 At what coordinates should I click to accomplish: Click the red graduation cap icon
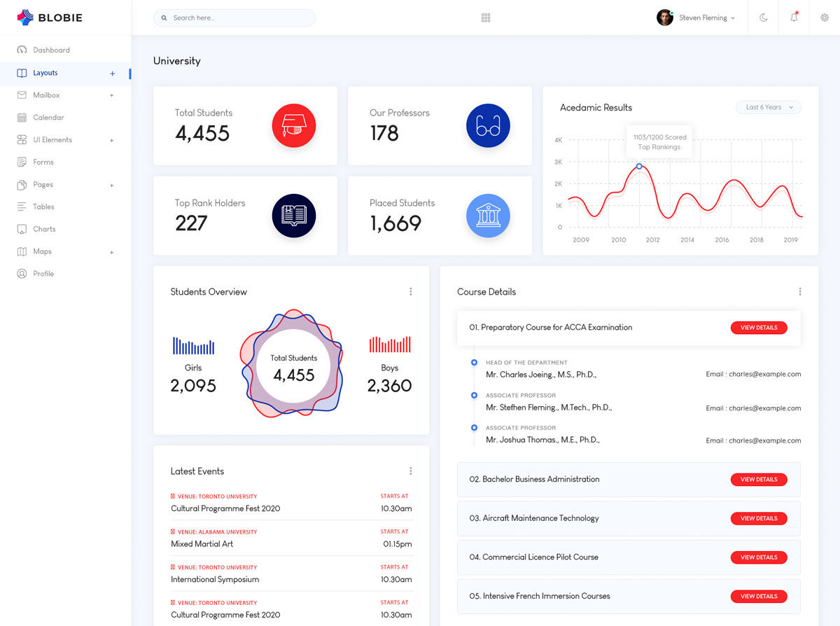293,126
